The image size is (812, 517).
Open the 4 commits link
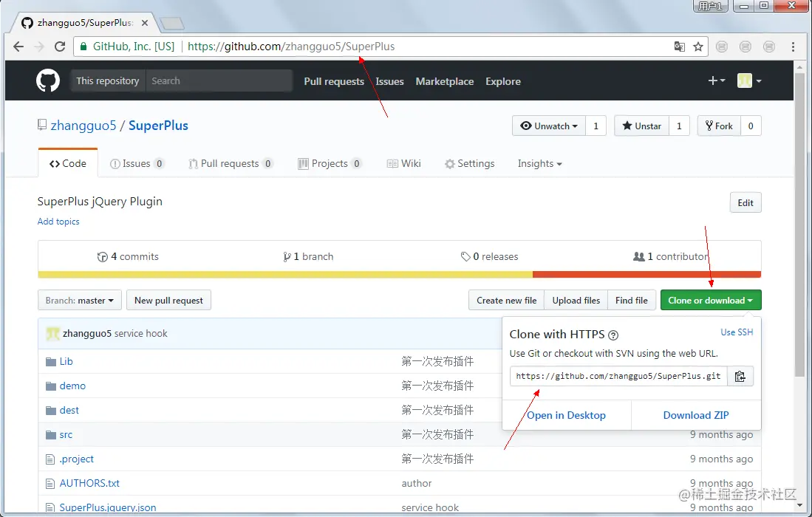pos(128,257)
